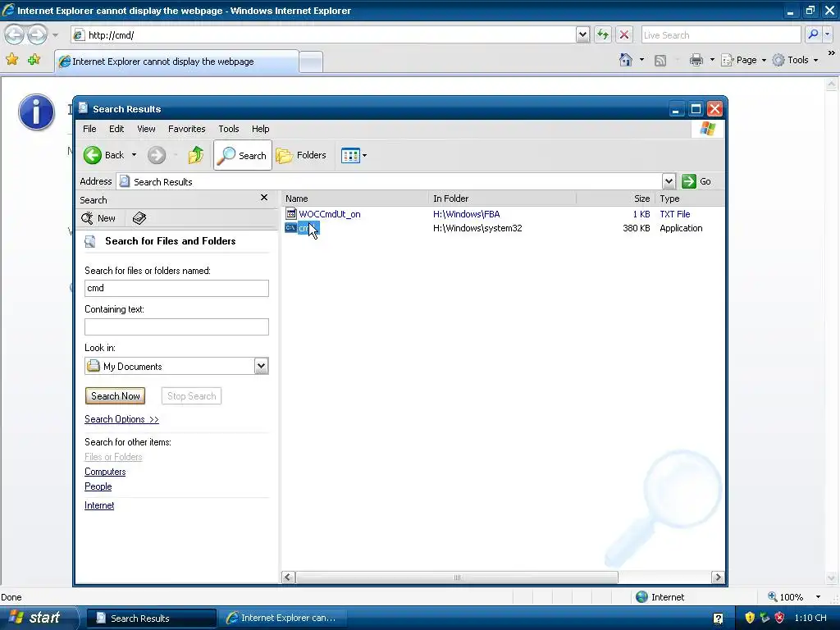Open the IE Tools menu

pos(795,60)
